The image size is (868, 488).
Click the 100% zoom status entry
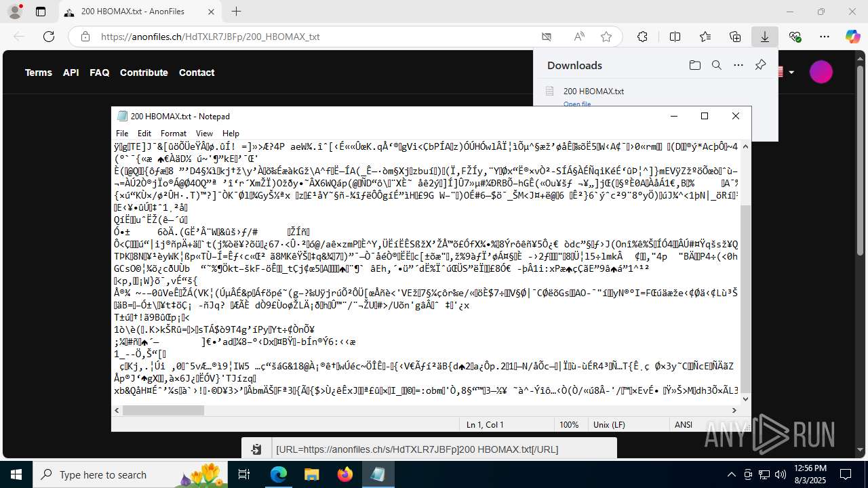[569, 424]
